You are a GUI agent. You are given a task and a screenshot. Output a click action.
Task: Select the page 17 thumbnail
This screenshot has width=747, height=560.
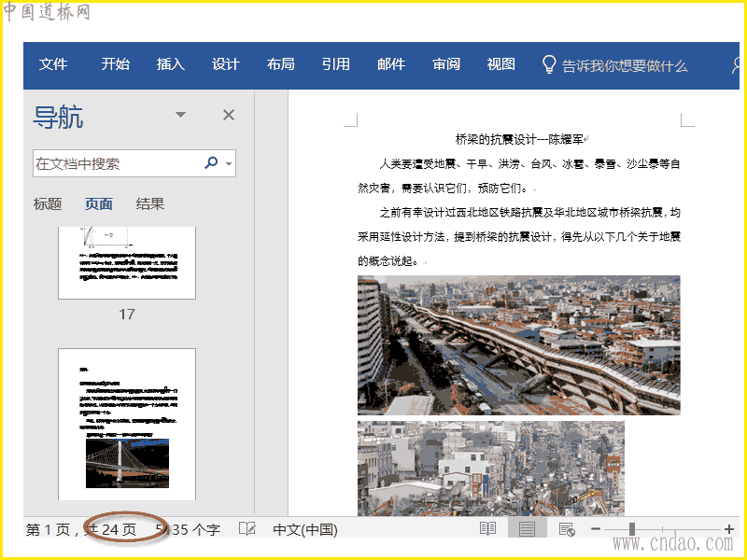127,263
